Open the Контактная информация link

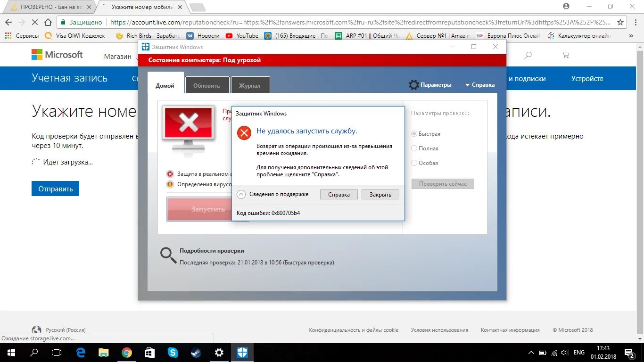click(x=510, y=330)
